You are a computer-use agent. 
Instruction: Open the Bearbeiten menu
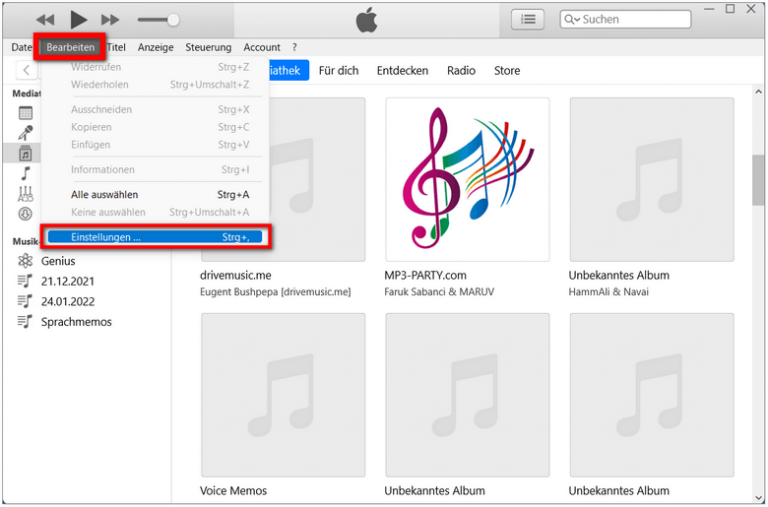pyautogui.click(x=71, y=47)
